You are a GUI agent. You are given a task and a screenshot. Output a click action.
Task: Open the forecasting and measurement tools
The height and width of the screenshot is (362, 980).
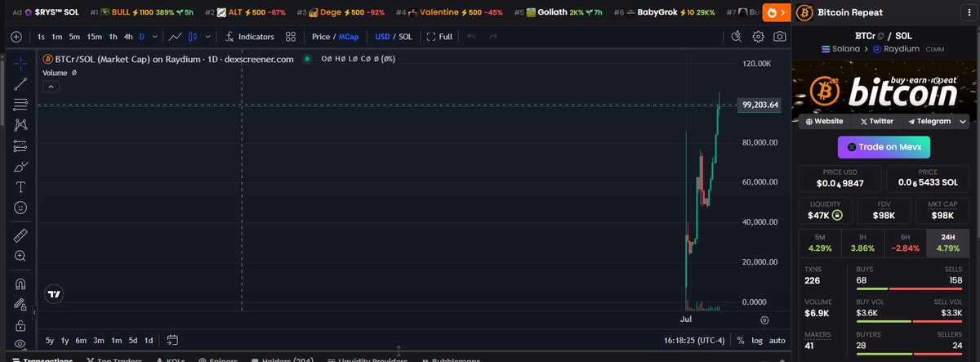pyautogui.click(x=20, y=145)
